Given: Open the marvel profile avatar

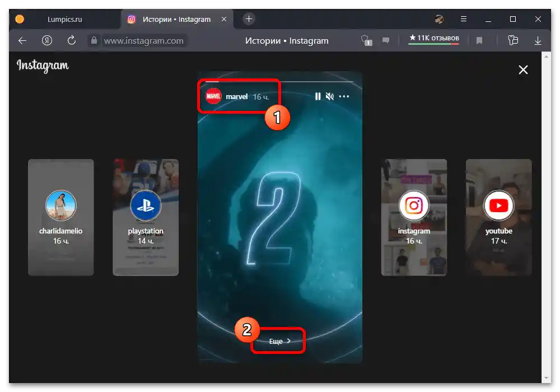Looking at the screenshot, I should [x=213, y=96].
